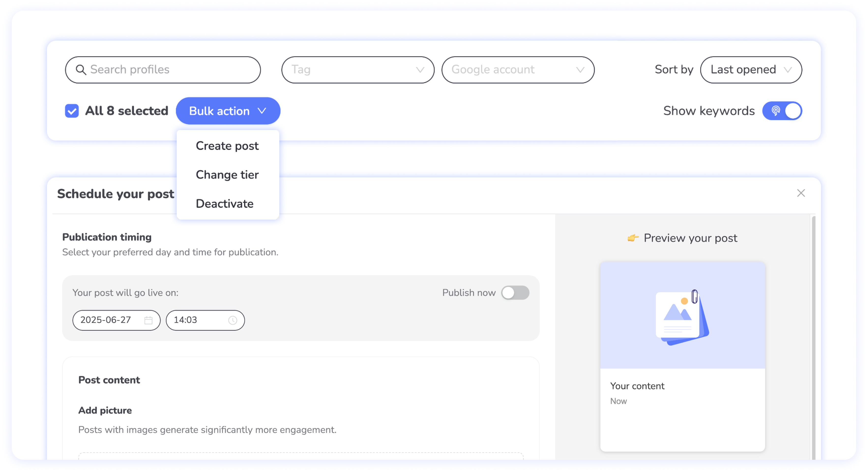Click the post preview placeholder image

coord(682,316)
